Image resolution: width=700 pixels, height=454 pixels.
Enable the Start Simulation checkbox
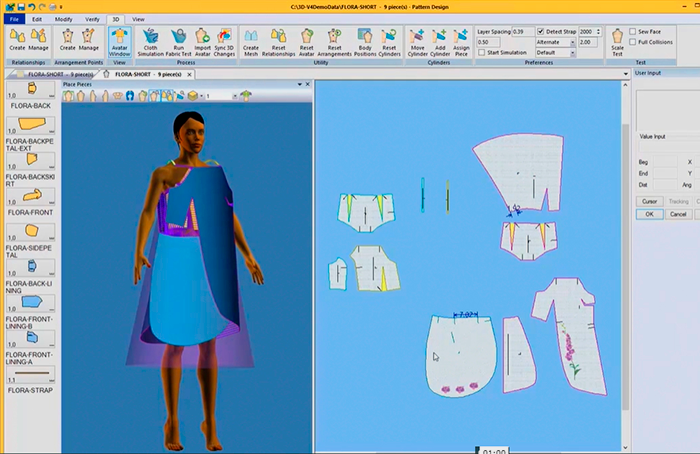(481, 53)
